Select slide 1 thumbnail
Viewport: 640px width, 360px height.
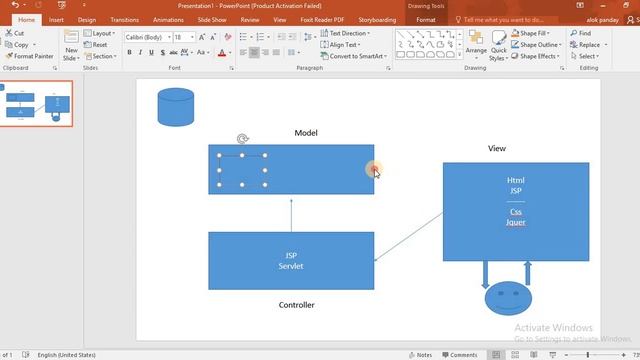[36, 104]
